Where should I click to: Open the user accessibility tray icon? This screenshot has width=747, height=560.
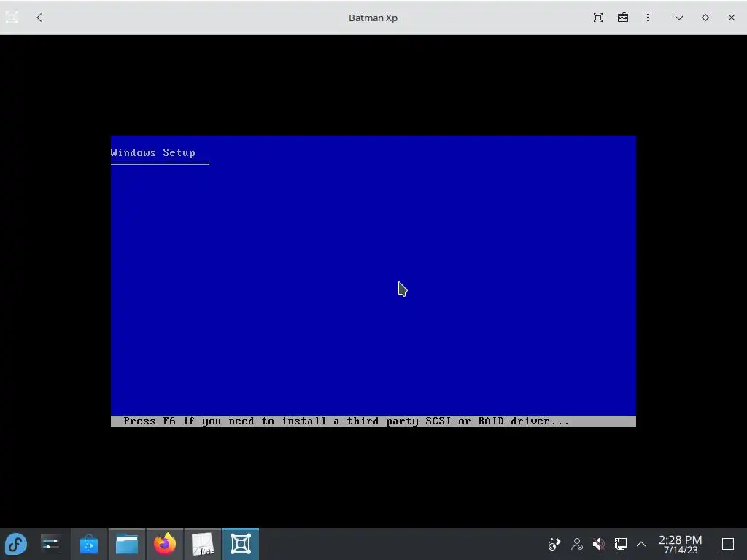point(577,544)
